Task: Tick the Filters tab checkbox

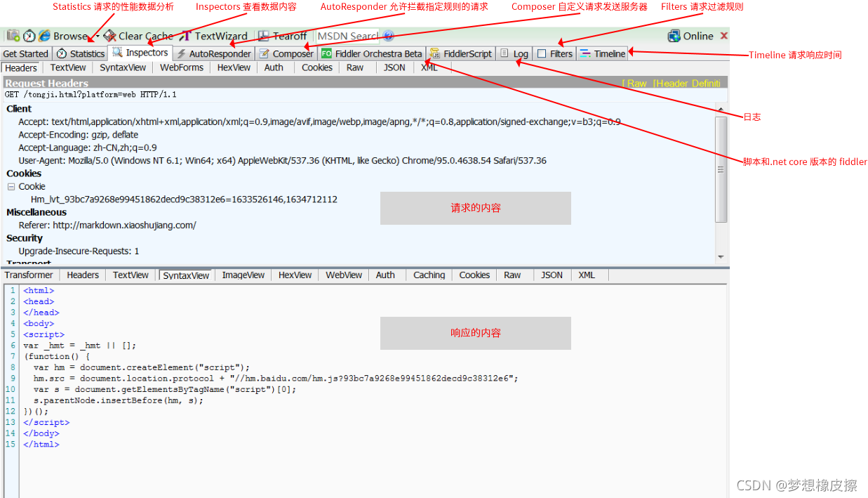Action: point(542,53)
